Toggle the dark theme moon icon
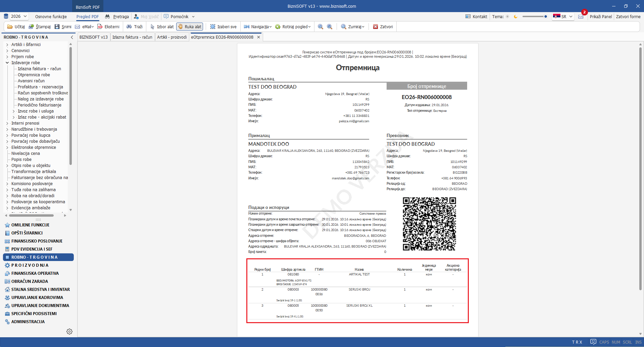Image resolution: width=644 pixels, height=347 pixels. 516,17
